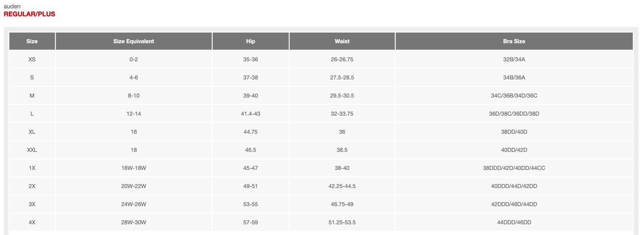Click the 16W-18W size equivalent cell
Viewport: 644px width, 235px height.
(134, 168)
